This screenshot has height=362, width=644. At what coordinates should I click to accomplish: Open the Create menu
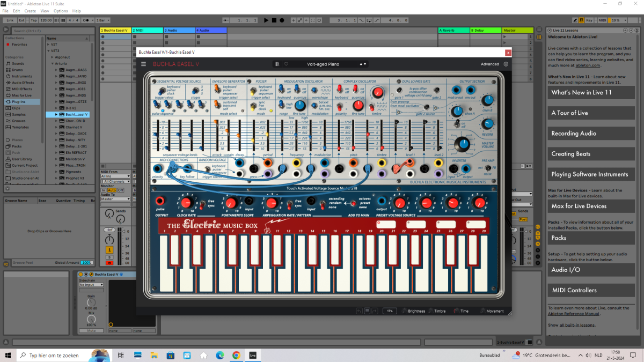click(30, 11)
